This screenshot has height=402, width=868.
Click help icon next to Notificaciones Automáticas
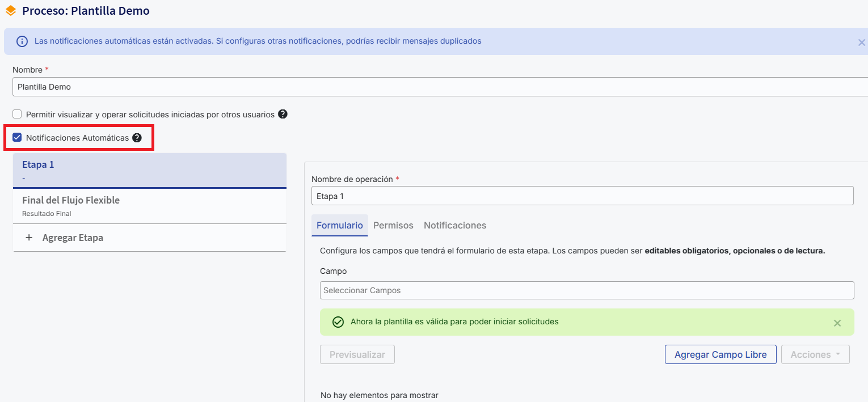[137, 138]
